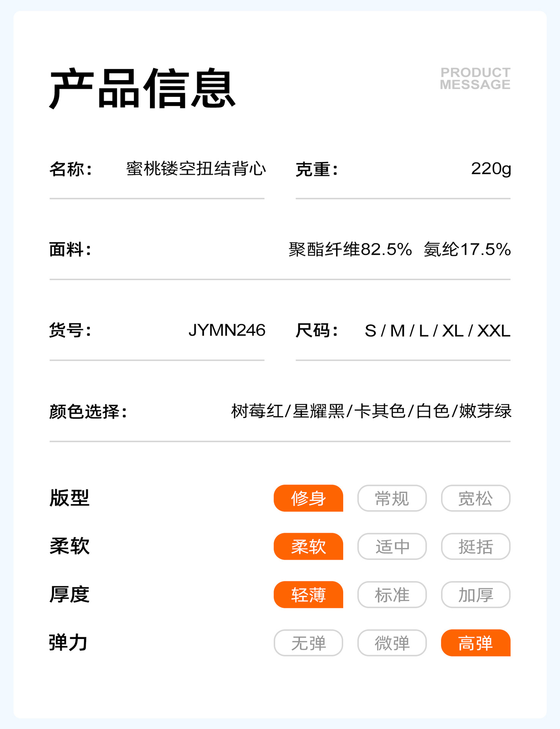
Task: Pick the 挺括 softness option
Action: coord(475,546)
